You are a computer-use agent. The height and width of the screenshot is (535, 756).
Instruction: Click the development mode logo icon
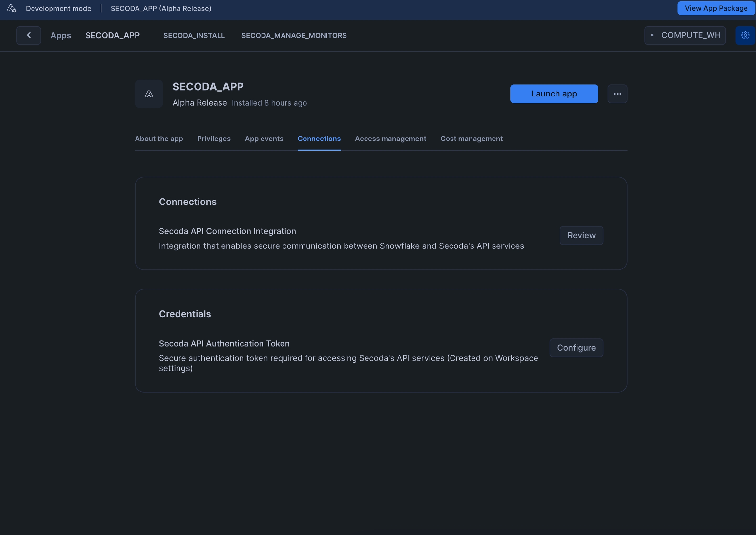pyautogui.click(x=12, y=8)
